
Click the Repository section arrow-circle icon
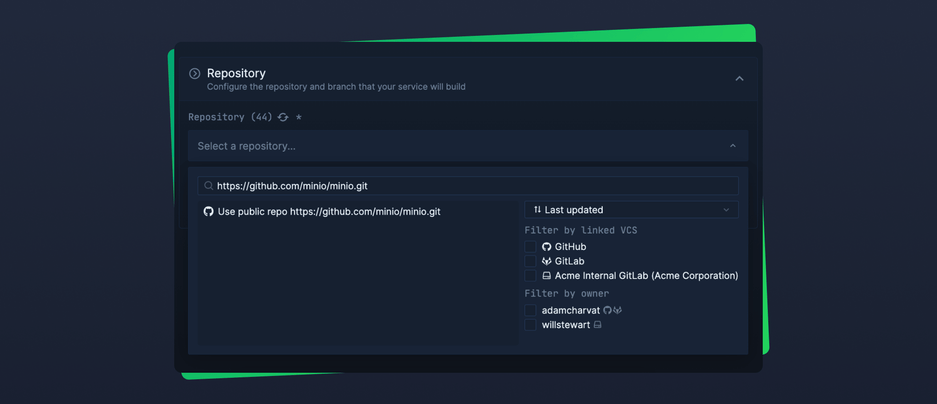click(x=194, y=74)
